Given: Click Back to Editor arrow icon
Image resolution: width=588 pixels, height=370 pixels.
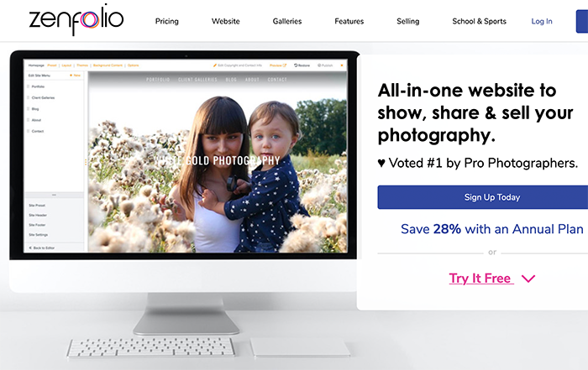Looking at the screenshot, I should tap(30, 248).
